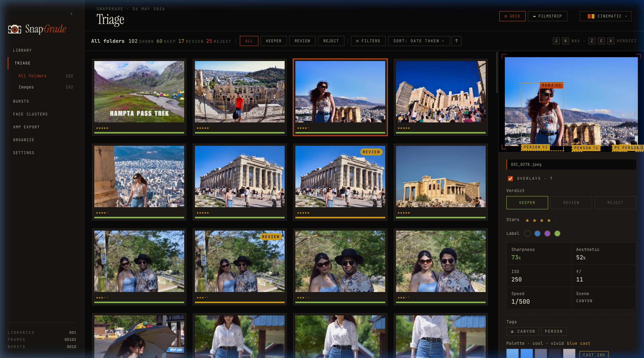The image size is (644, 358).
Task: Select the second vivid-blue palette swatch
Action: (x=527, y=354)
